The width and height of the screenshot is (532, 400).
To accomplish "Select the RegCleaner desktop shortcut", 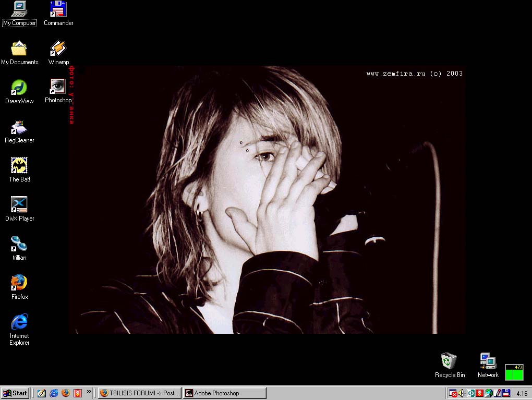I will coord(19,127).
